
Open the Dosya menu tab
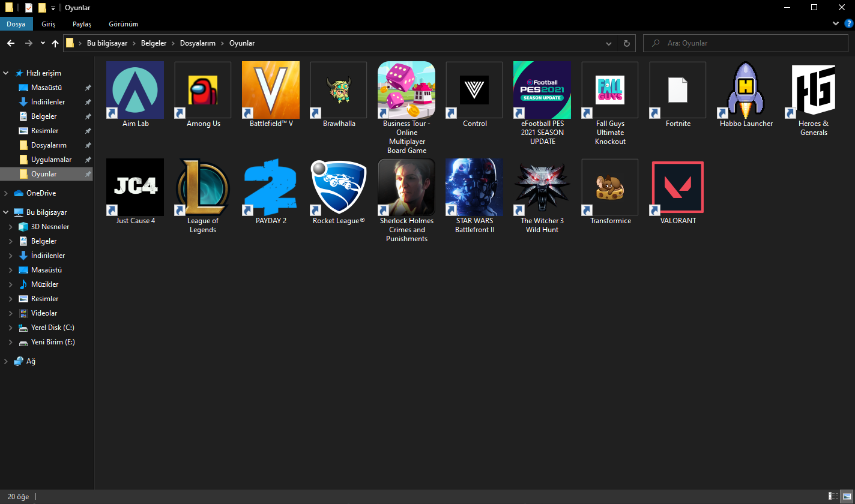[x=16, y=24]
